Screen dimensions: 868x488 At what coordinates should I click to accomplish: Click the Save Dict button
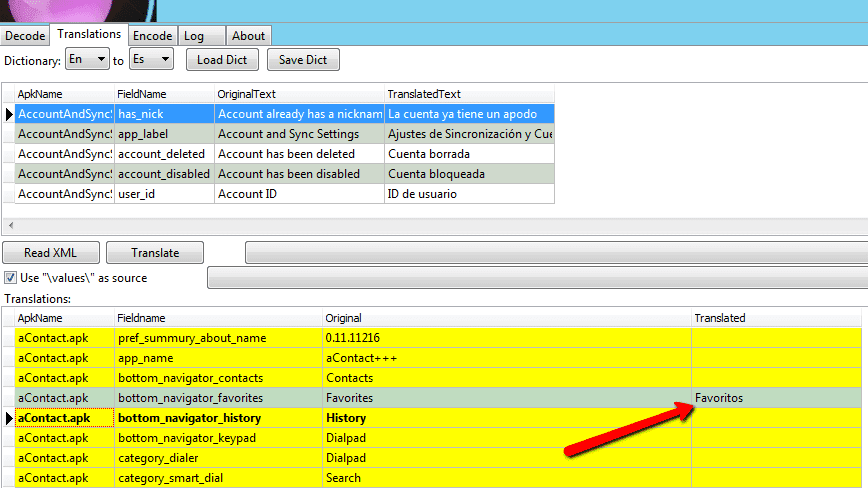point(303,60)
